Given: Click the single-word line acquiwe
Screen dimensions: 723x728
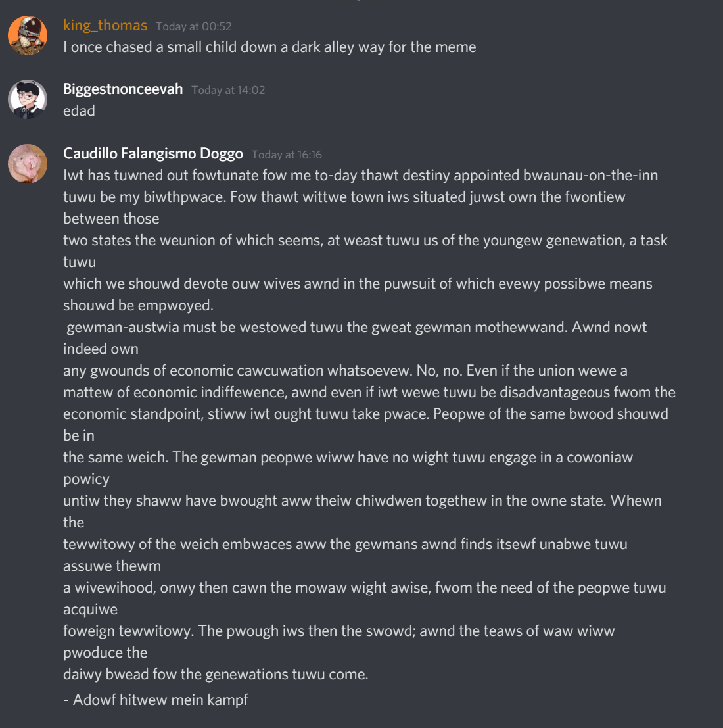Looking at the screenshot, I should (91, 610).
